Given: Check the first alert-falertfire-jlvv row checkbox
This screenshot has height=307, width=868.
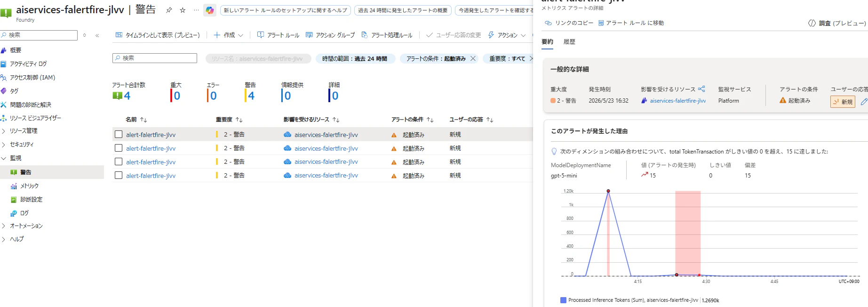Looking at the screenshot, I should tap(119, 135).
